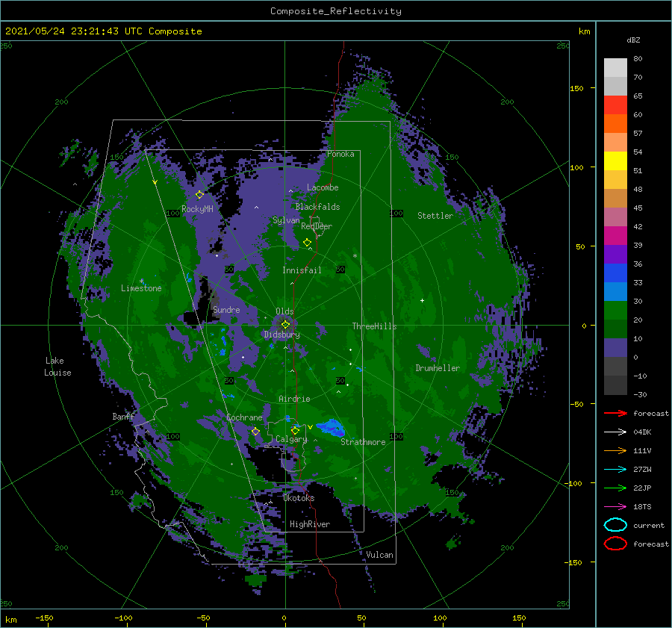Click the red forecast ellipse icon
Viewport: 672px width, 628px height.
615,544
